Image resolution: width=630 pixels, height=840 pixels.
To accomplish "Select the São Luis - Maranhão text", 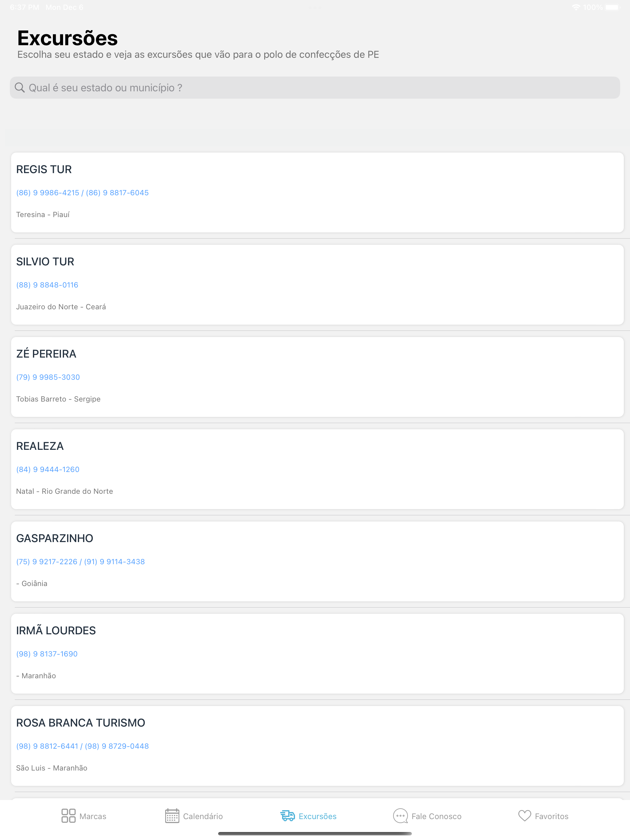I will coord(52,768).
